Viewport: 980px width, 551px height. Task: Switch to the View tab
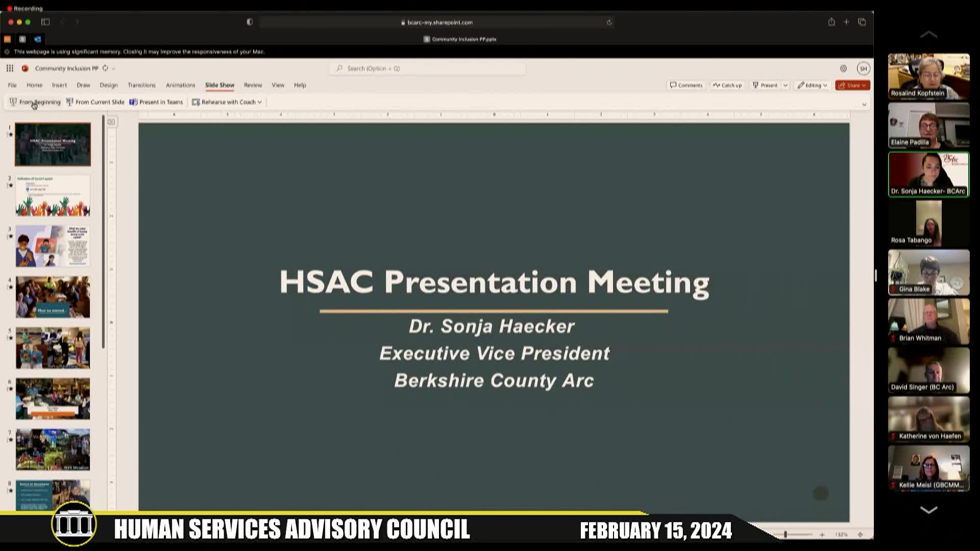coord(278,85)
